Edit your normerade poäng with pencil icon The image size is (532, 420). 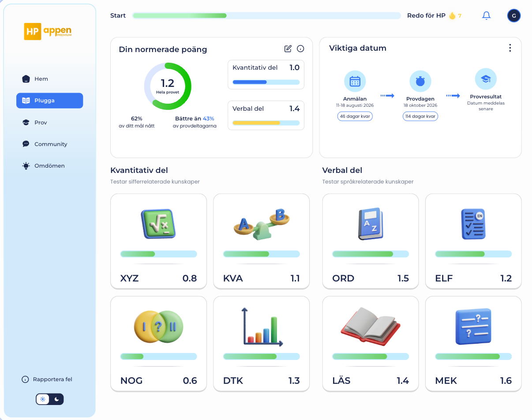(x=288, y=49)
